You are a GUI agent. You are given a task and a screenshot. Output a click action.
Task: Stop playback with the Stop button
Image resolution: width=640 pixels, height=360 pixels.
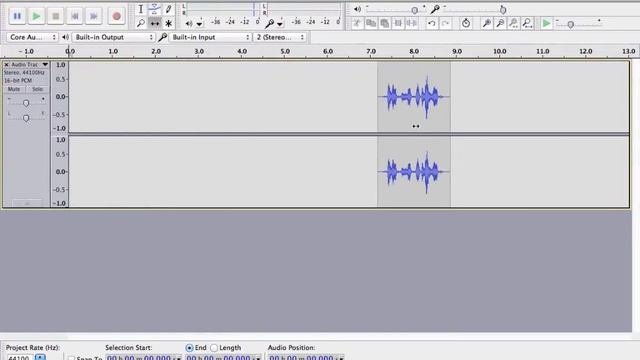pyautogui.click(x=56, y=16)
